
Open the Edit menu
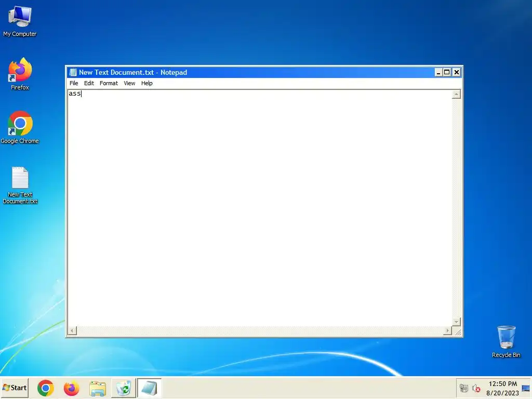tap(89, 83)
